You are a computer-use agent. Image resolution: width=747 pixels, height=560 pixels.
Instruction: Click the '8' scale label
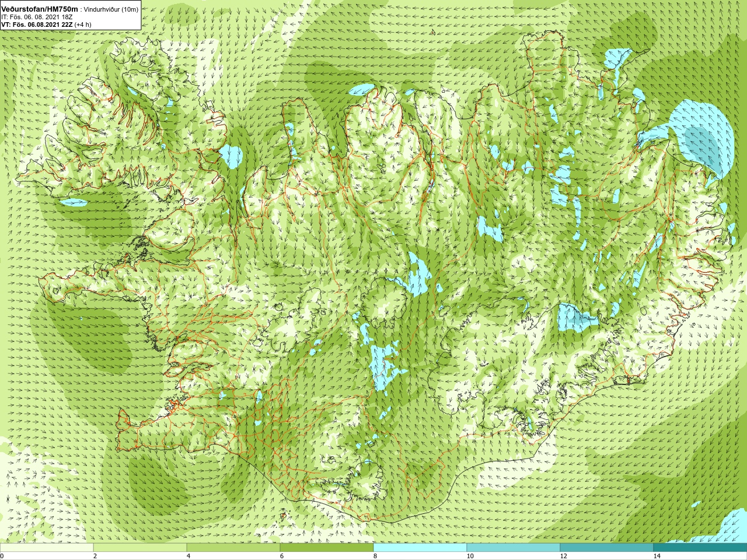click(x=375, y=556)
